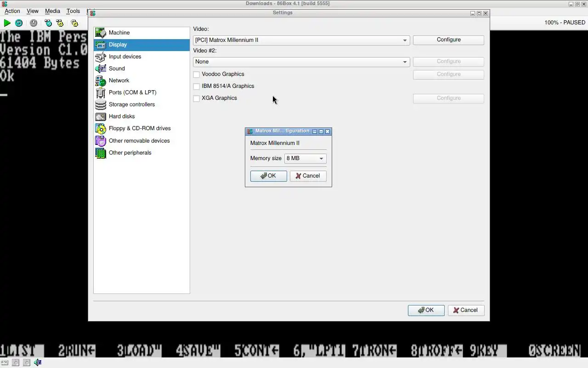Click the green Resume (play) toolbar icon
The height and width of the screenshot is (368, 588).
[x=7, y=23]
